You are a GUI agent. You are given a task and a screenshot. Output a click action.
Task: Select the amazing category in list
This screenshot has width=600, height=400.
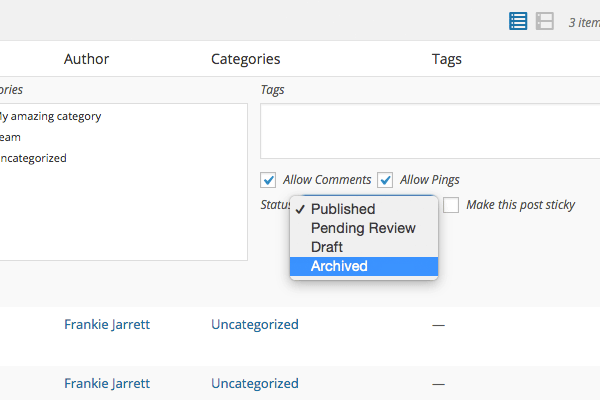click(x=50, y=116)
